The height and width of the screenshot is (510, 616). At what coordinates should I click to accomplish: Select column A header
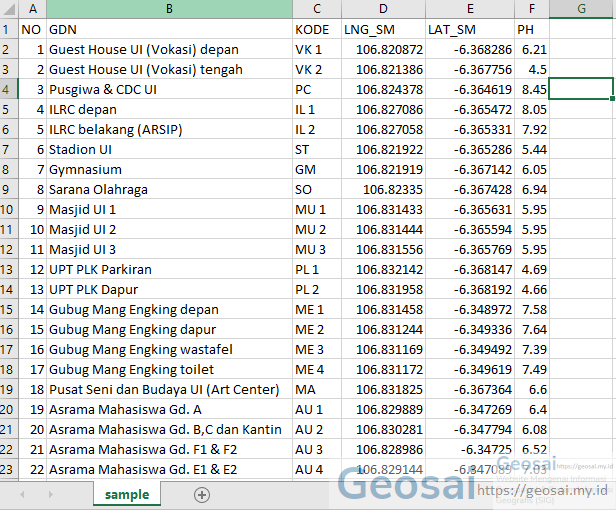(x=33, y=9)
